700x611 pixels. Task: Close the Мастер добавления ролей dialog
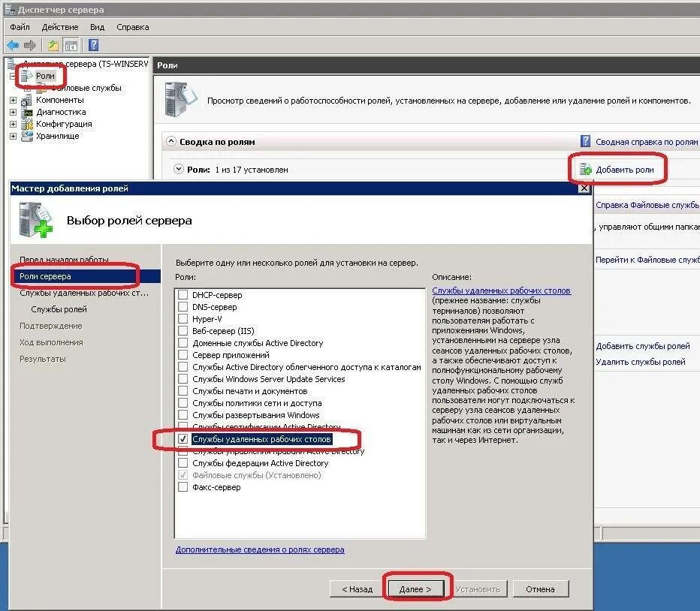pyautogui.click(x=584, y=188)
